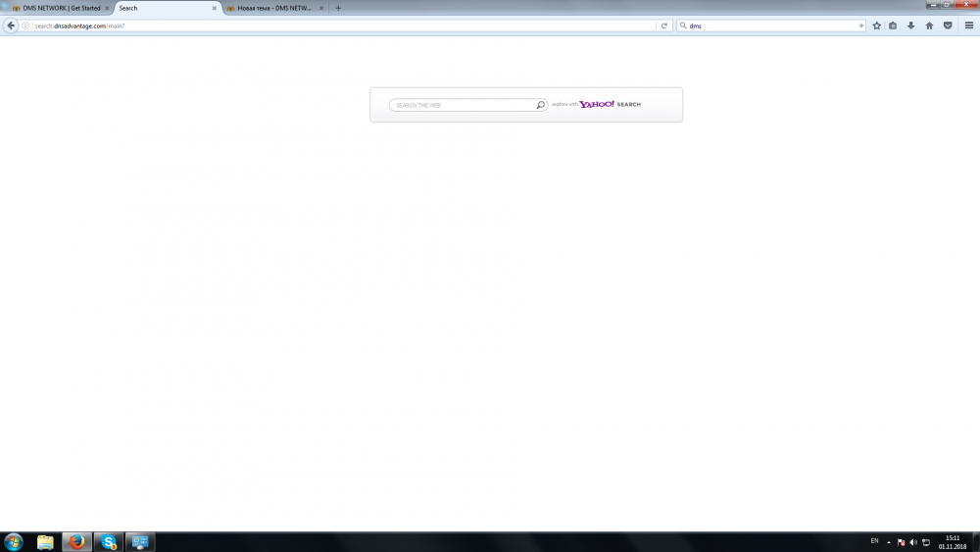The height and width of the screenshot is (552, 980).
Task: Expand hidden system tray icons arrow
Action: 889,542
